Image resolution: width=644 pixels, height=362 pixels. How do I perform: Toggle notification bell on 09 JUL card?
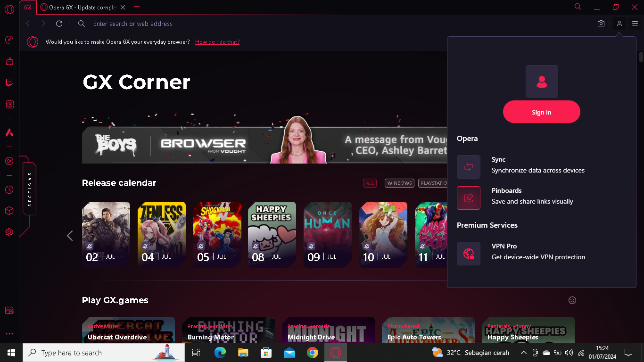pyautogui.click(x=311, y=246)
